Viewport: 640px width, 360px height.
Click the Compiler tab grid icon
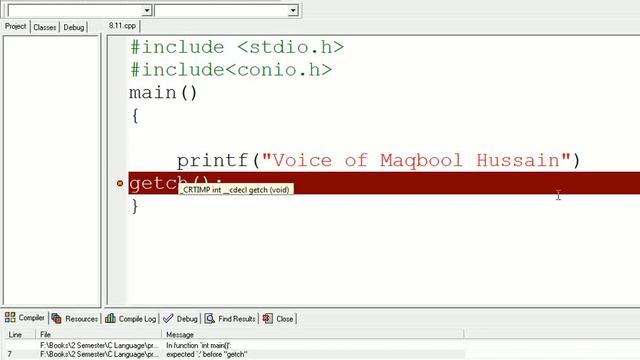(x=10, y=317)
